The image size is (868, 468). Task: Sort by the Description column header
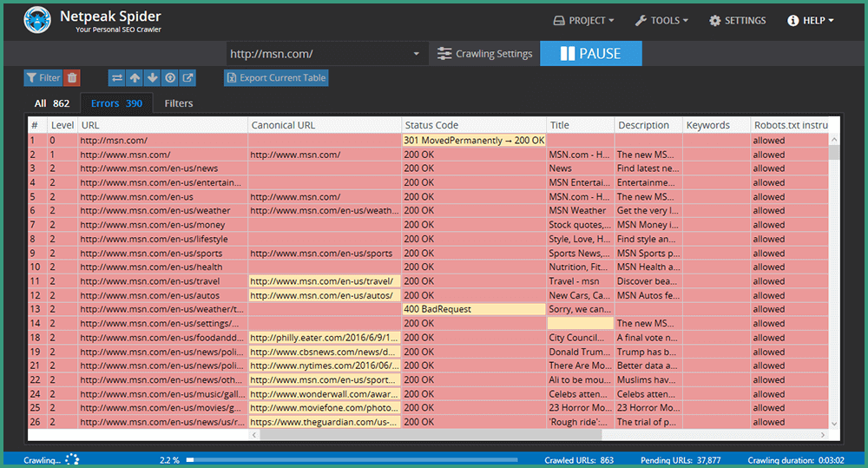648,125
